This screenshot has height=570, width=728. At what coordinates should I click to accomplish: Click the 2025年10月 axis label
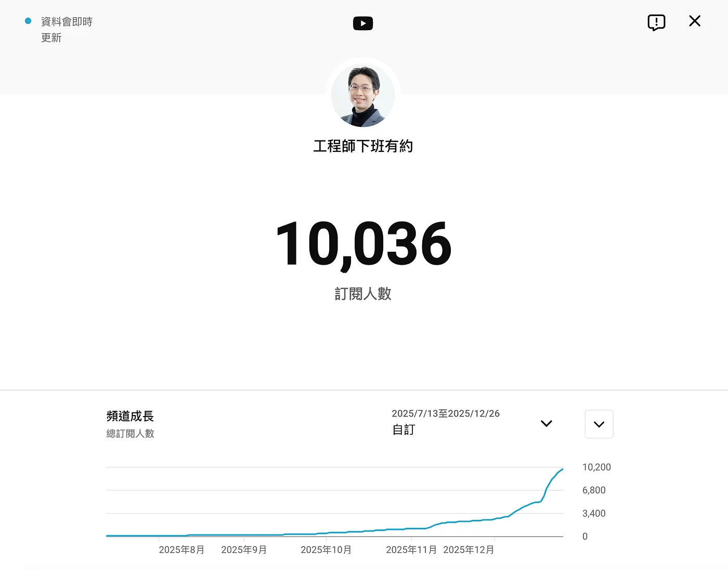click(x=326, y=550)
